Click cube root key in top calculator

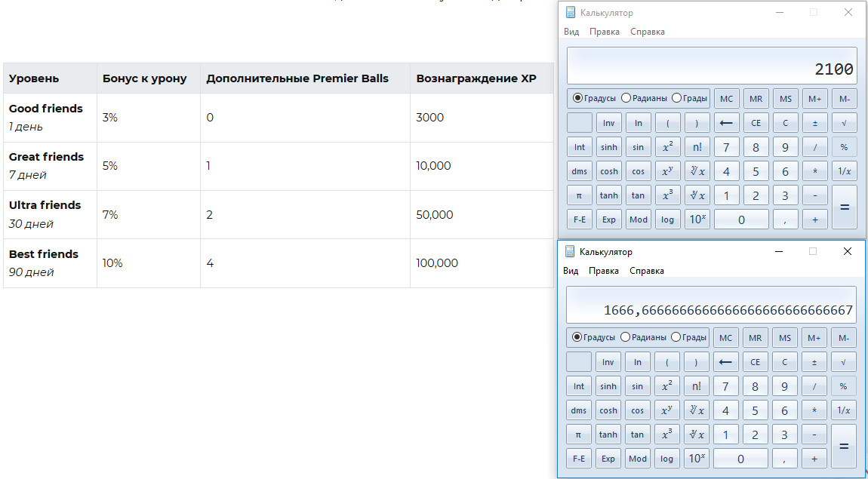[x=697, y=195]
